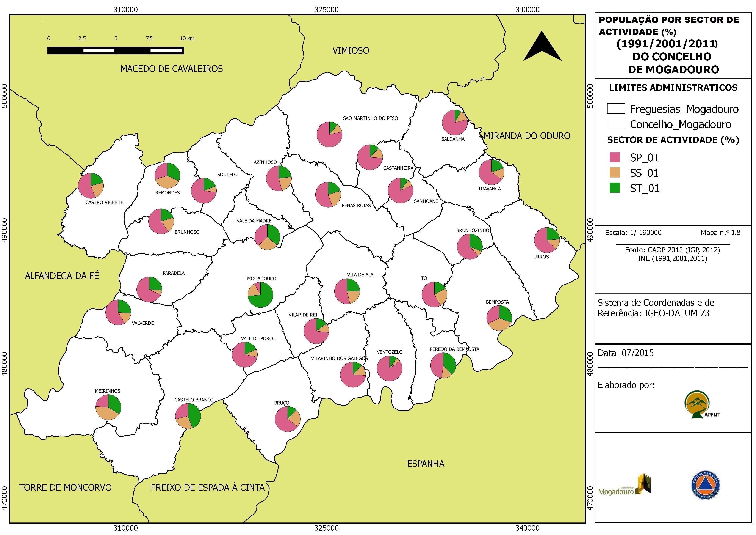
Task: Select the Vila de Ala pie chart
Action: coord(347,291)
